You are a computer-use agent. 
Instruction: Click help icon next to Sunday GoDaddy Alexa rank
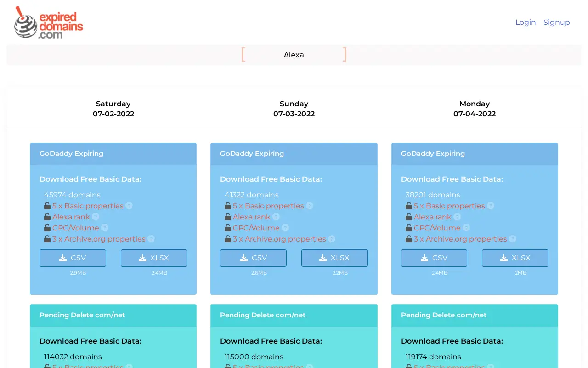[276, 217]
